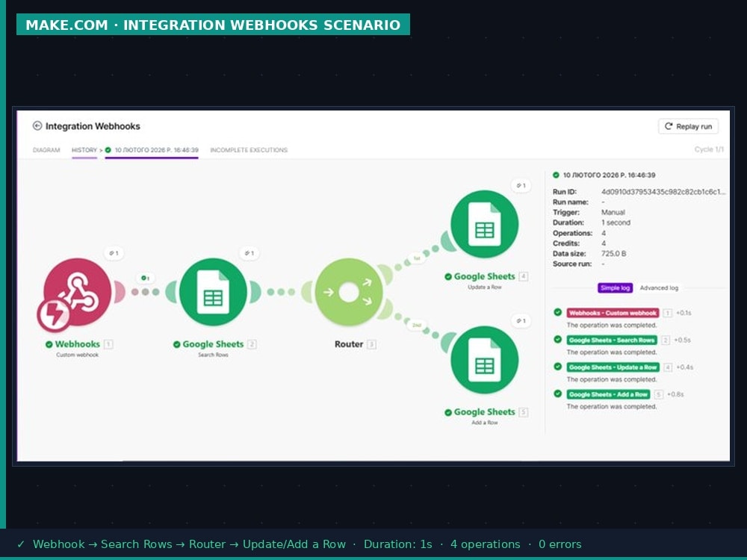Switch to Simple log view
Image resolution: width=747 pixels, height=560 pixels.
pyautogui.click(x=615, y=288)
